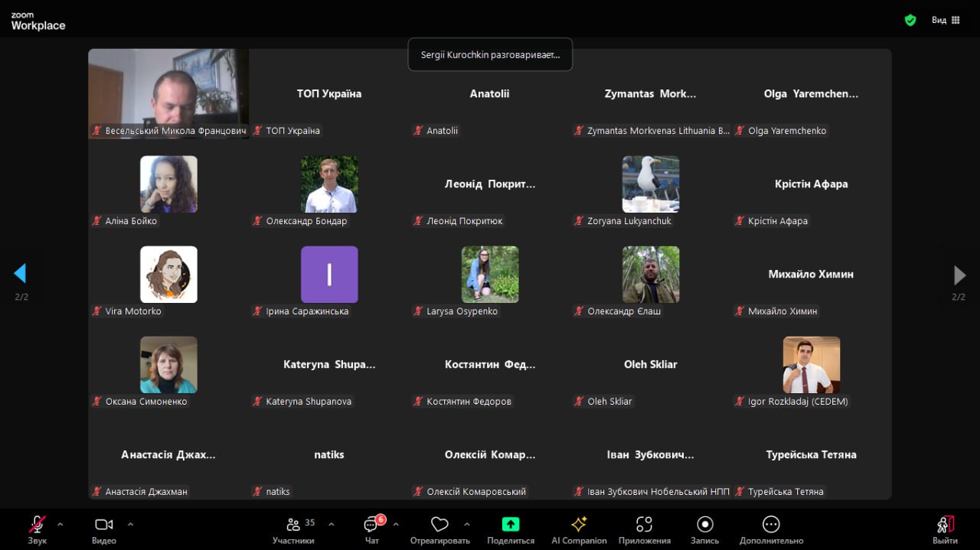Go to previous gallery page with left arrow
The image size is (980, 550).
click(x=21, y=274)
